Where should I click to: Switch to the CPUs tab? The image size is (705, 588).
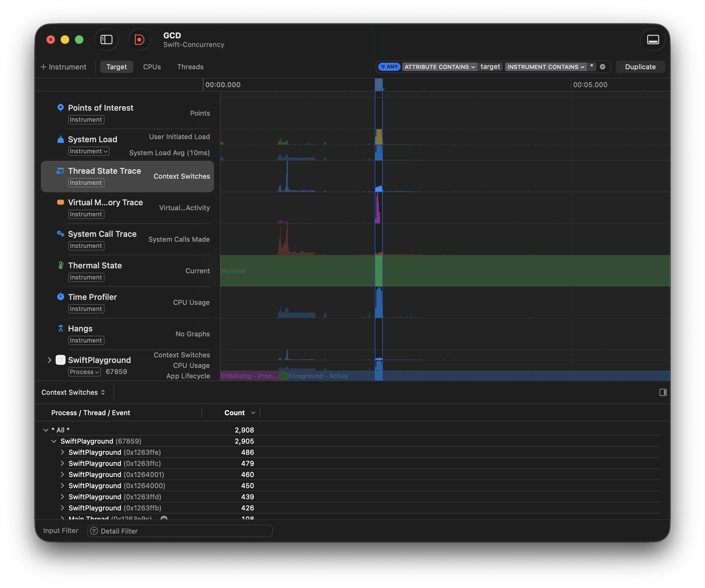click(152, 67)
